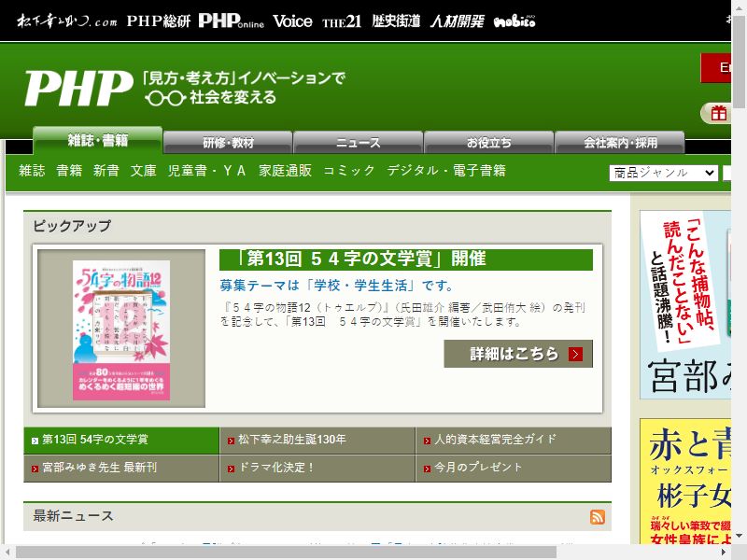Open the 宮部みゆき book banner
The height and width of the screenshot is (560, 747).
click(685, 305)
